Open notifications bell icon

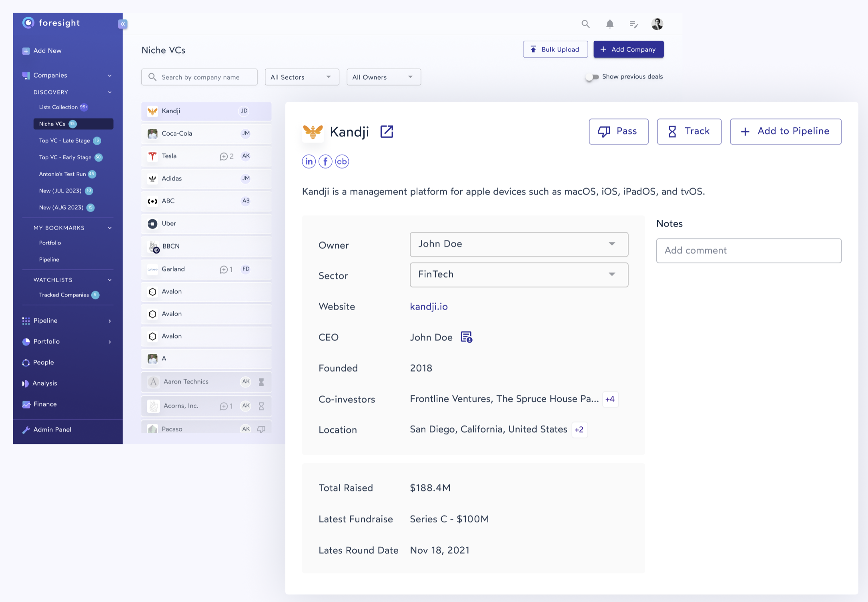(x=610, y=24)
